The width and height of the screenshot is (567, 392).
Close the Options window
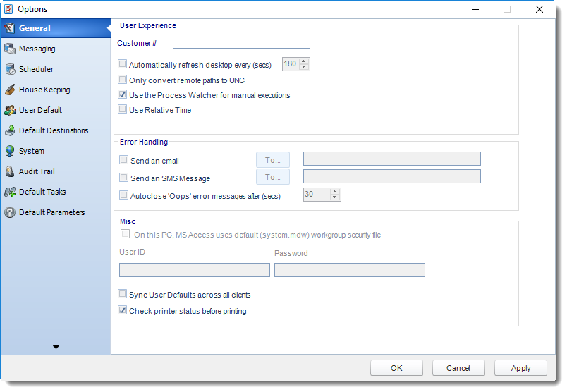click(x=539, y=9)
